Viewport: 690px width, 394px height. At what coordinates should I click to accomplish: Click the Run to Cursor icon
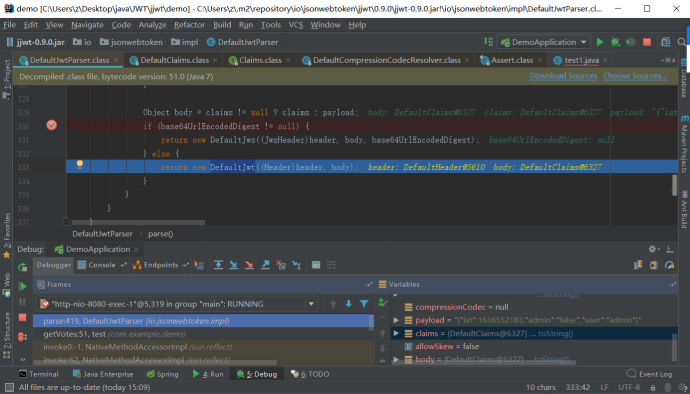(297, 265)
